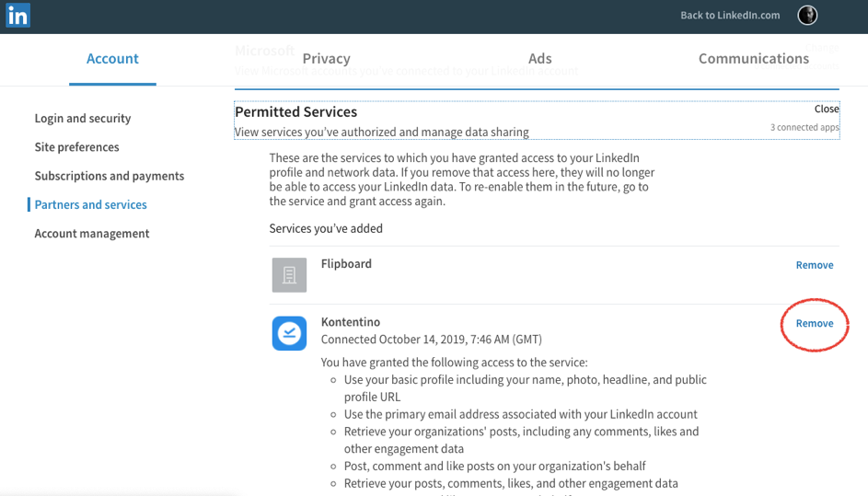Open Subscriptions and payments section
868x496 pixels.
[109, 176]
